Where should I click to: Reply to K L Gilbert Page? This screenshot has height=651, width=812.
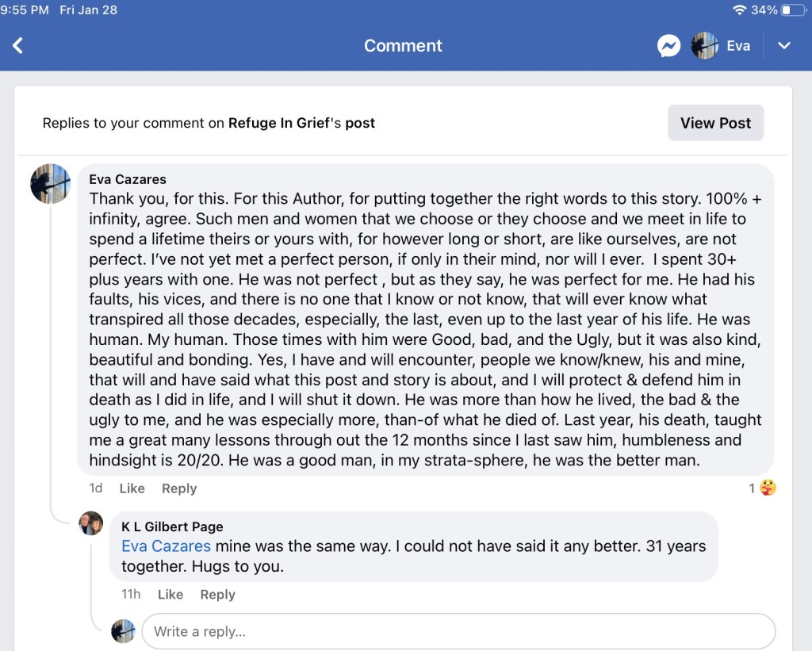[217, 595]
